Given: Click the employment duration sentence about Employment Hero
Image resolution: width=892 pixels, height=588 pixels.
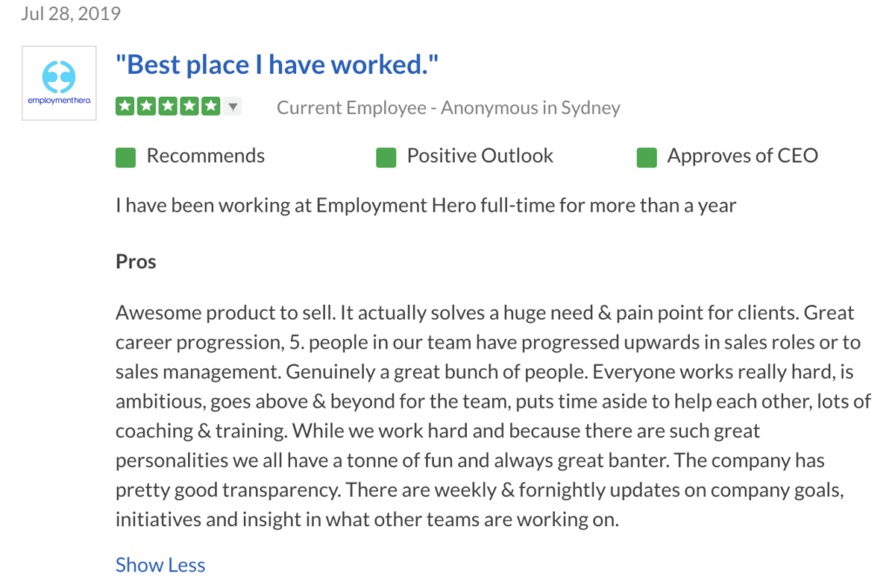Looking at the screenshot, I should 426,206.
